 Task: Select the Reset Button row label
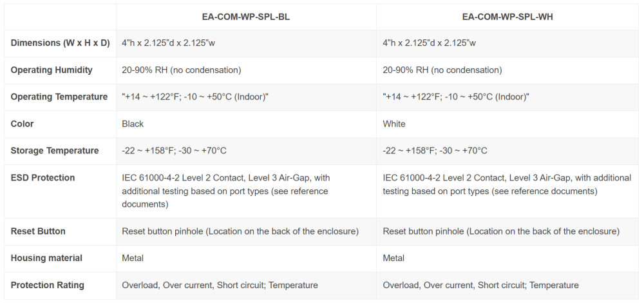(x=38, y=231)
